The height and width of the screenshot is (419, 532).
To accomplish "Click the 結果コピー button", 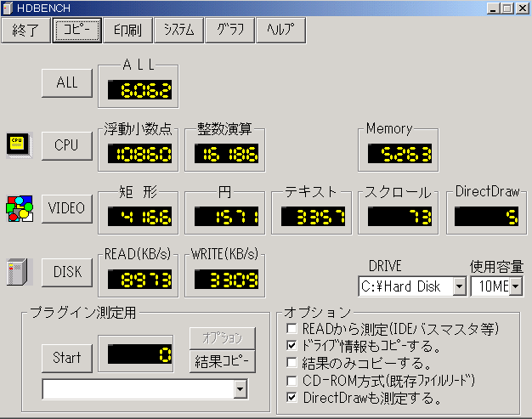I will tap(222, 362).
